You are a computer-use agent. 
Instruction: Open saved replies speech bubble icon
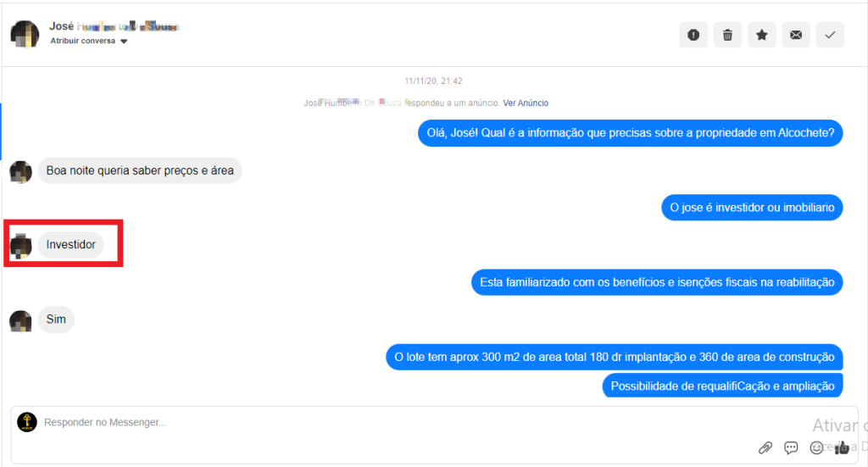pos(791,447)
